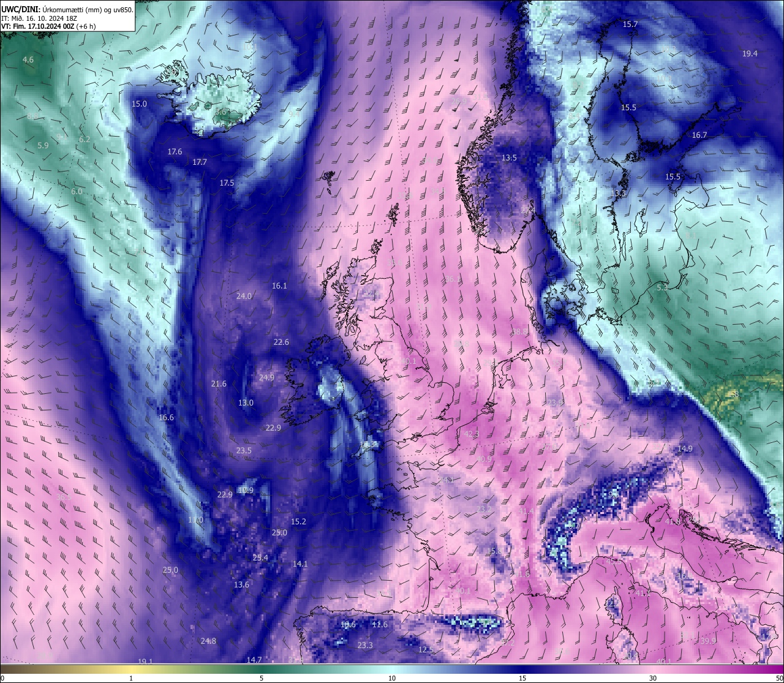Select the 17.7 value label
Image resolution: width=784 pixels, height=683 pixels.
tap(200, 162)
